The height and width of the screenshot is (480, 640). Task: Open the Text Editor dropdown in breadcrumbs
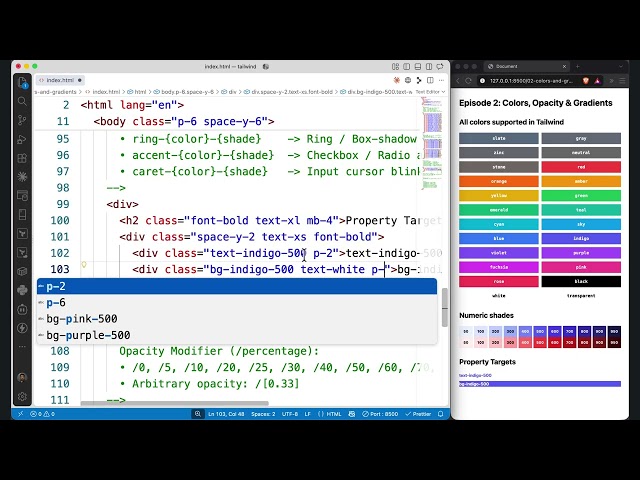coord(430,92)
